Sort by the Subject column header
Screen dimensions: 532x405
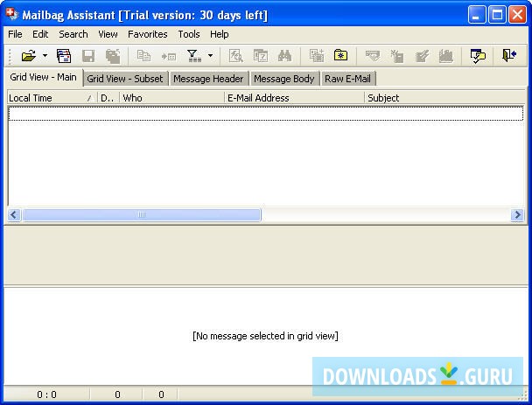444,98
